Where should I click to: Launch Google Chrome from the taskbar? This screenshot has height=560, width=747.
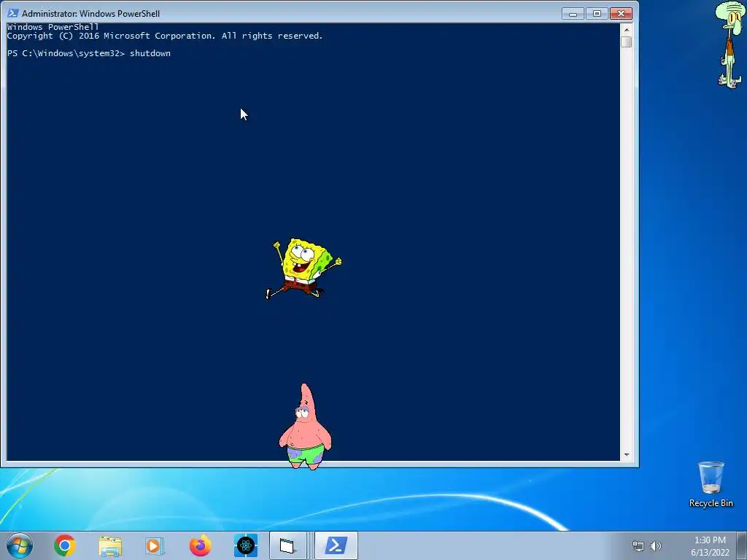(x=65, y=545)
